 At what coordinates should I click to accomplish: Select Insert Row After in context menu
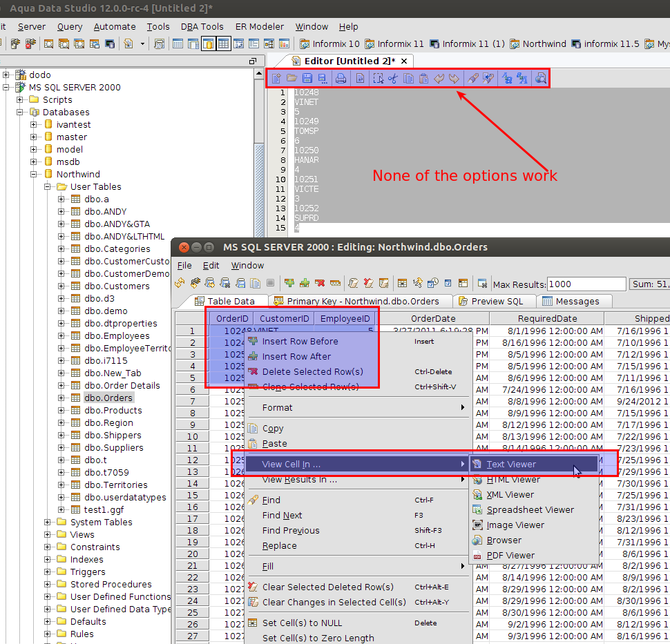click(357, 356)
